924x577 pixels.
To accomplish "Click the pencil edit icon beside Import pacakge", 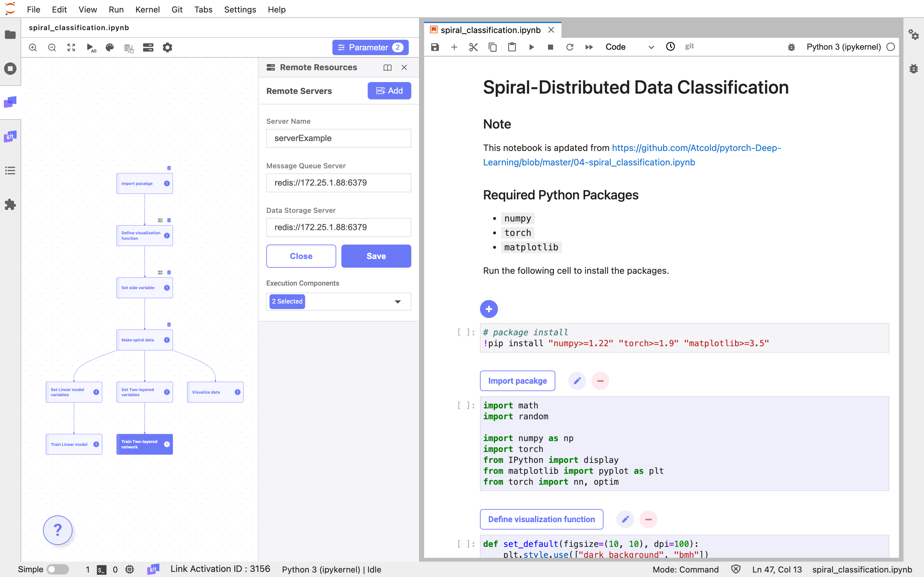I will point(577,381).
